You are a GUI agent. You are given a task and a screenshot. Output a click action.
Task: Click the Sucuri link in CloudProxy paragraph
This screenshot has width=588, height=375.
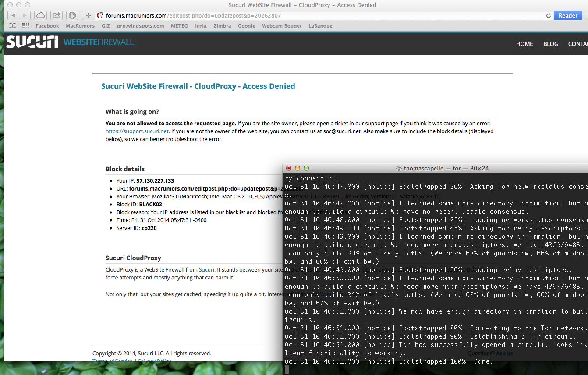(206, 270)
